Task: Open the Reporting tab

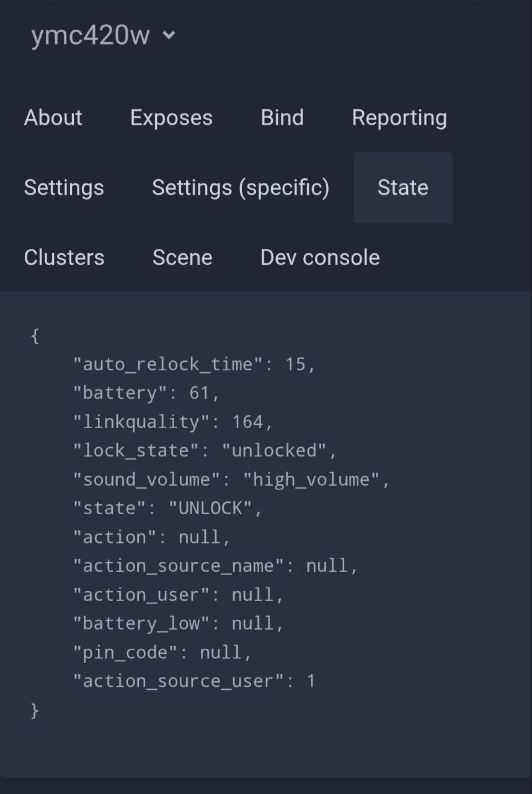Action: click(x=399, y=117)
